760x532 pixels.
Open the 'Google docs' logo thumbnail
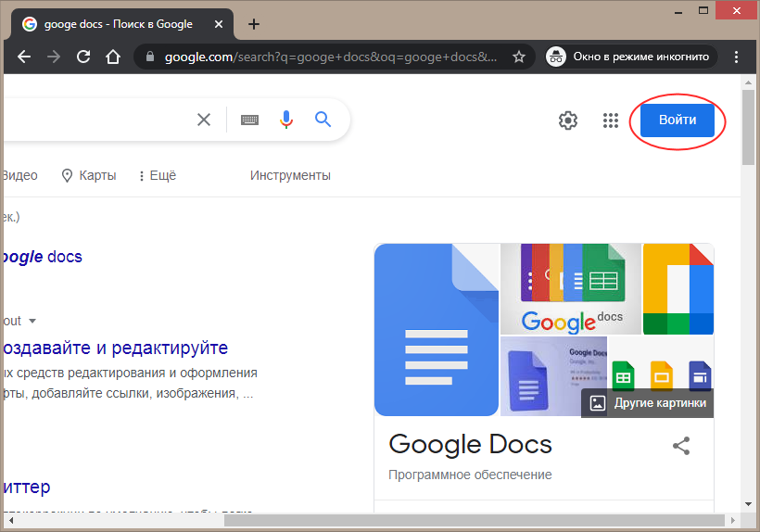(571, 289)
